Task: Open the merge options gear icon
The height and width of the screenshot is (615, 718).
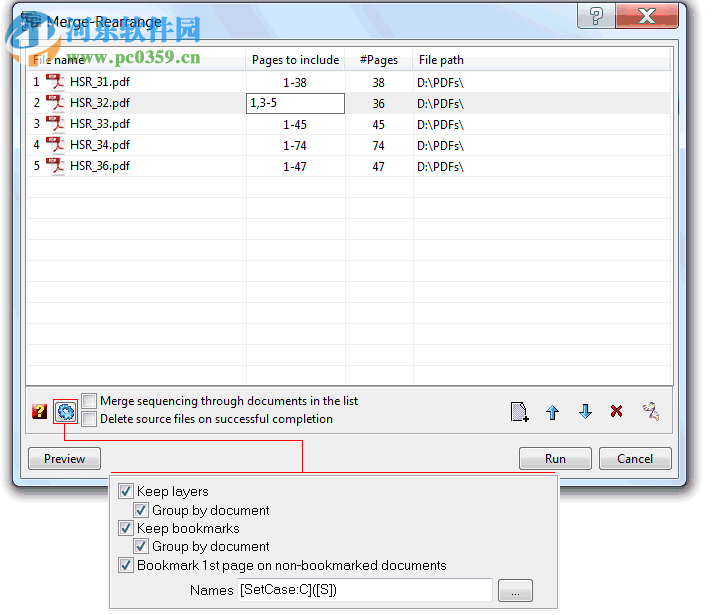Action: [66, 412]
